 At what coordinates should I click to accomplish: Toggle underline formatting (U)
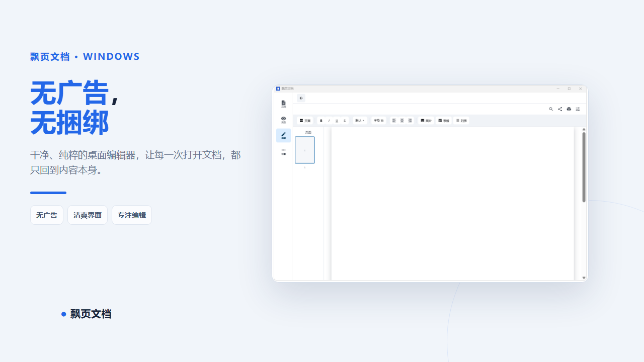pos(337,121)
